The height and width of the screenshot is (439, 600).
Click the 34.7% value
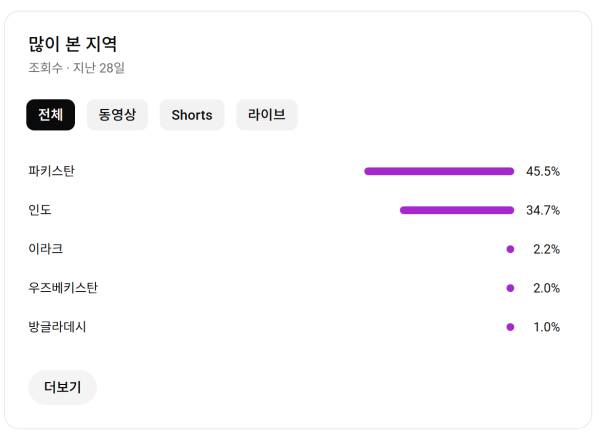(x=543, y=210)
